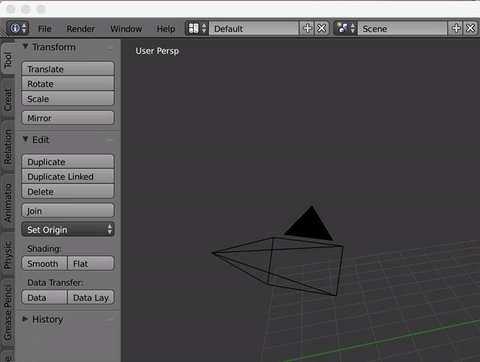Collapse the Transform panel
480x362 pixels.
[x=25, y=47]
